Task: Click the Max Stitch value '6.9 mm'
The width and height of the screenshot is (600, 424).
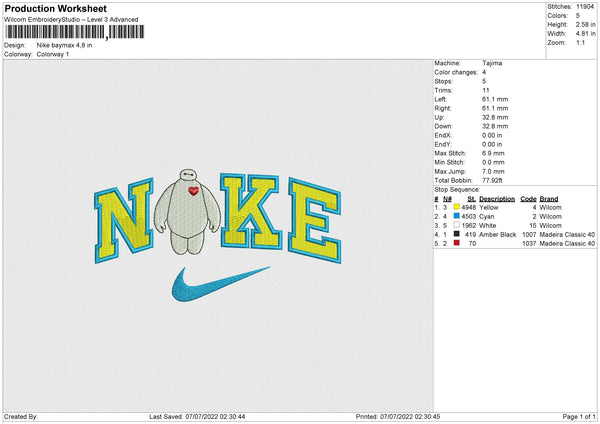Action: pos(493,153)
